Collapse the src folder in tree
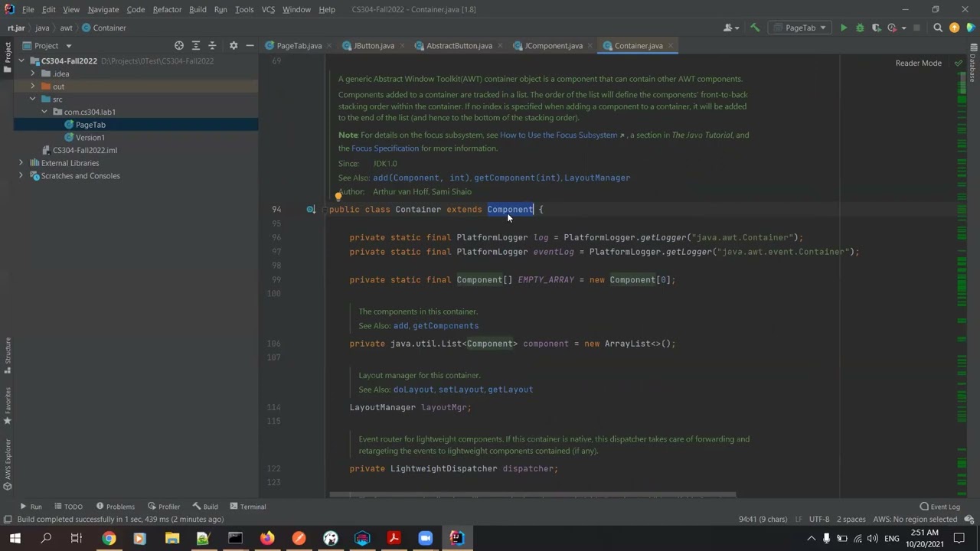980x551 pixels. point(33,99)
